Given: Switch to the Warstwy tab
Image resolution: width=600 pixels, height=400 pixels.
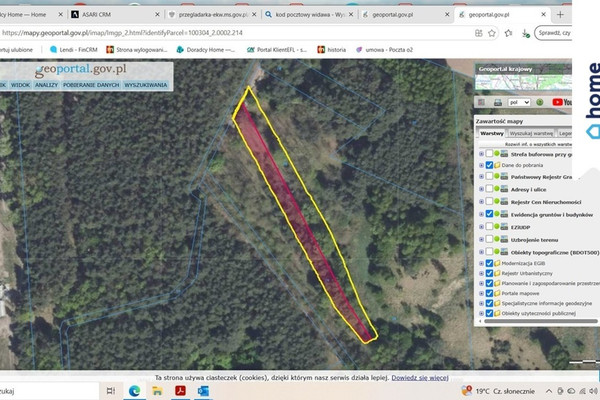Looking at the screenshot, I should (492, 133).
